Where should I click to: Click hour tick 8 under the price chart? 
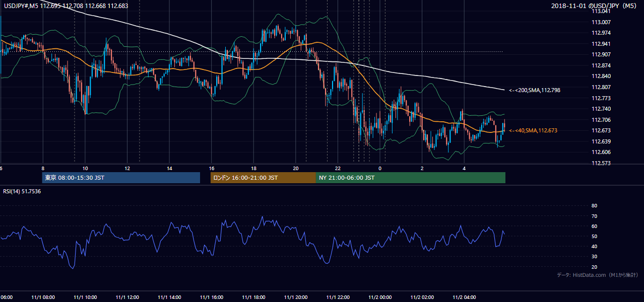point(43,168)
